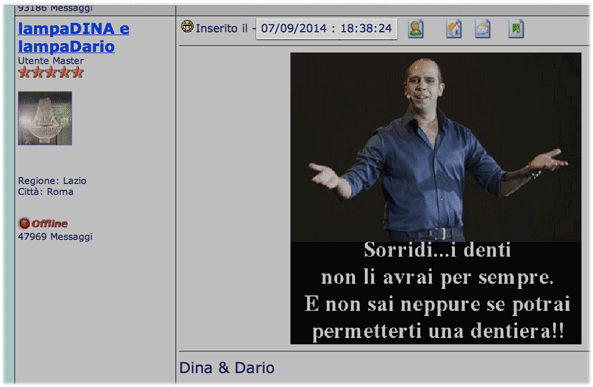Visit the poster's homepage icon
Image resolution: width=593 pixels, height=387 pixels.
454,29
